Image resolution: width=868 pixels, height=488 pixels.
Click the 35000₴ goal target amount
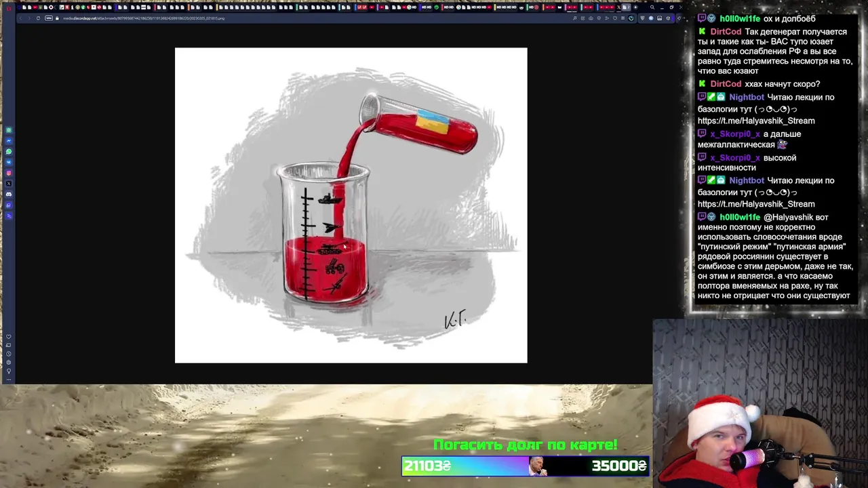click(618, 466)
